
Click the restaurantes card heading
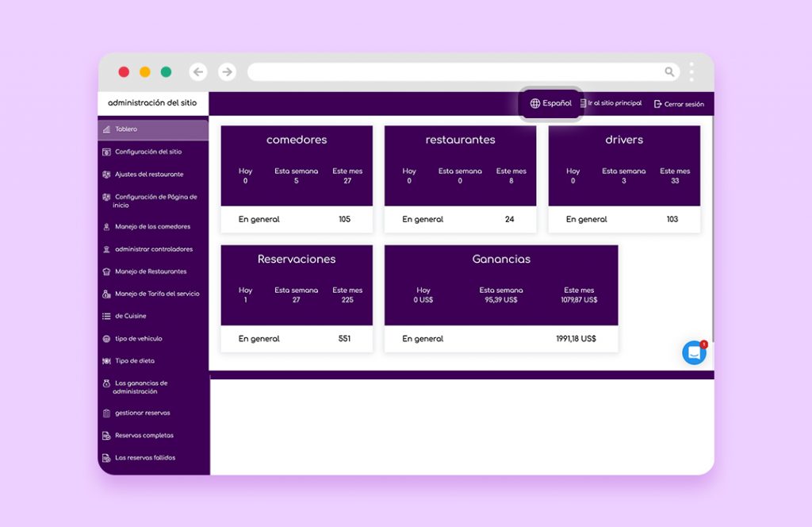point(461,140)
